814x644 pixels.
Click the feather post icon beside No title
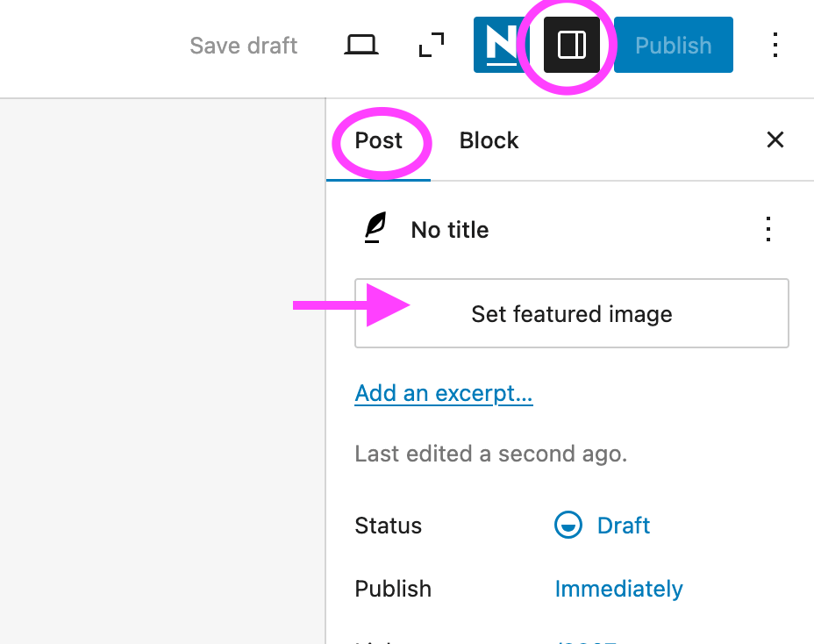(x=375, y=230)
